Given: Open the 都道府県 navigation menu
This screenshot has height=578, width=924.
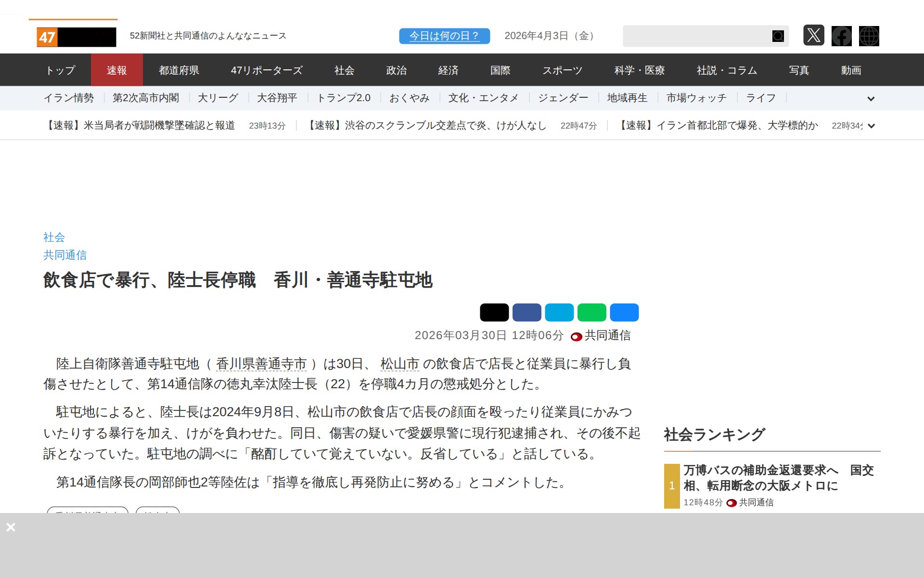Looking at the screenshot, I should [179, 70].
